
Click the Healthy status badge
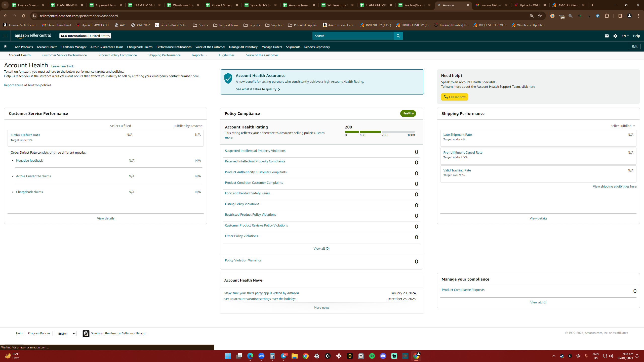(408, 113)
